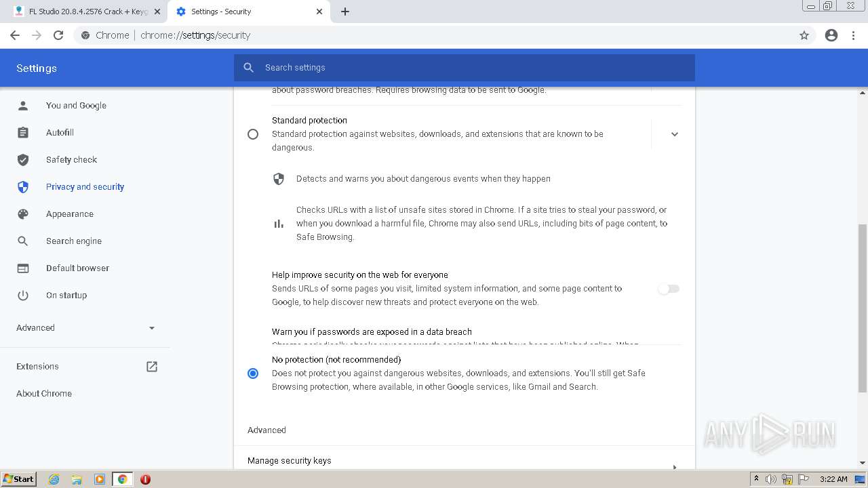Viewport: 868px width, 488px height.
Task: Open Privacy and security section
Action: tap(85, 187)
